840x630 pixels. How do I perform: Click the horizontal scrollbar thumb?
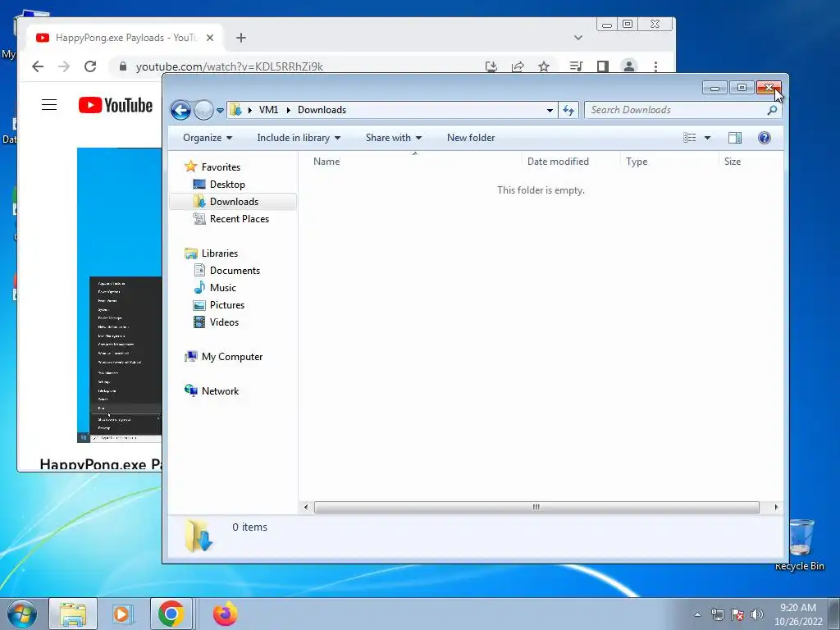536,507
